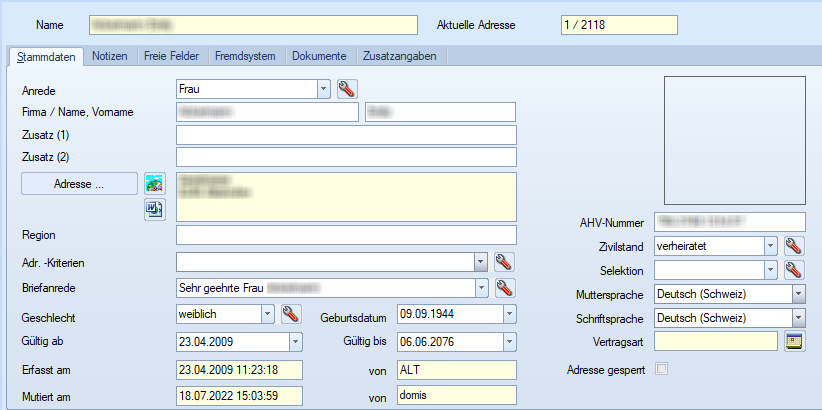
Task: Click the Geburtsdatum value 09.09.1944
Action: [427, 314]
